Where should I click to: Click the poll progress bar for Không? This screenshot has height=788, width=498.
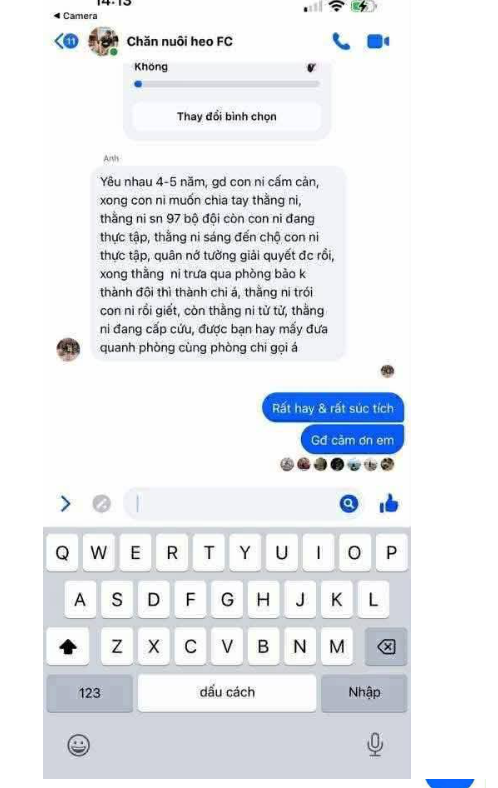(x=227, y=84)
